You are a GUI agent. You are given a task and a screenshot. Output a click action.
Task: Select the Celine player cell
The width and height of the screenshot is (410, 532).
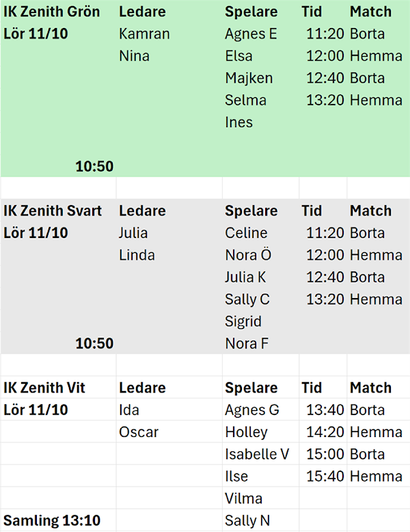click(246, 233)
